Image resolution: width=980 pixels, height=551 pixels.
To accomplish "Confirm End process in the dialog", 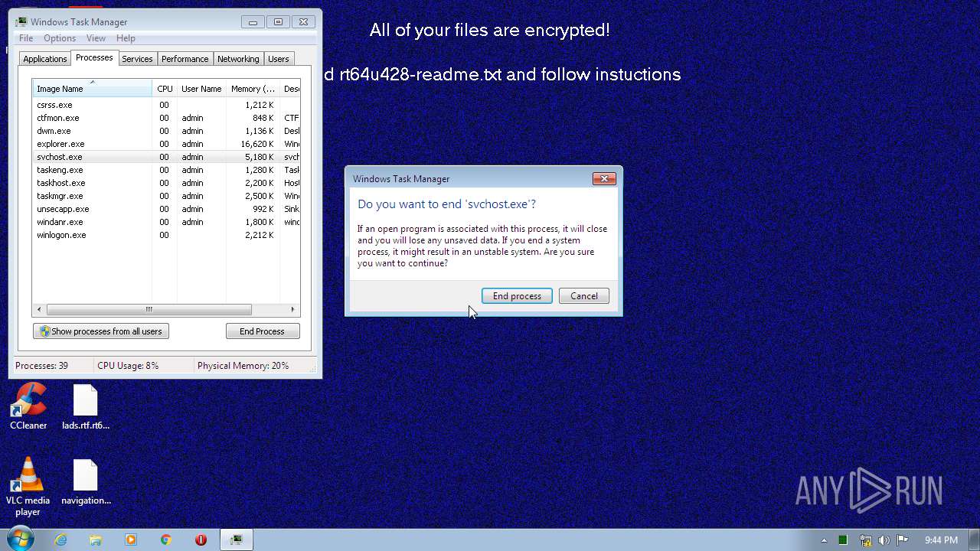I will (x=517, y=296).
